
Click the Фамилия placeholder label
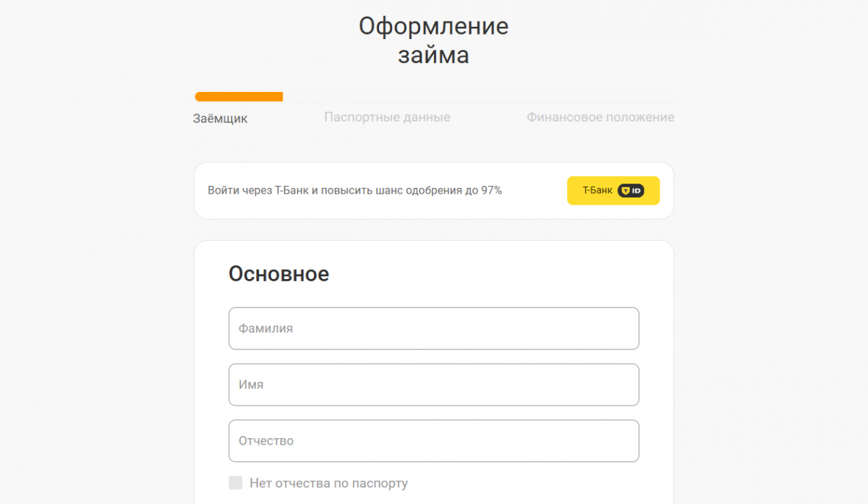265,328
